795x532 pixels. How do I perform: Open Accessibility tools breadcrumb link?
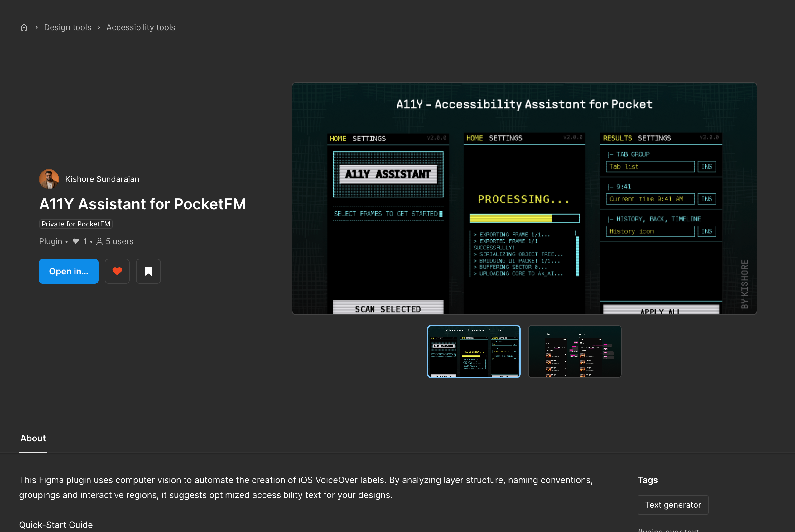(x=141, y=27)
